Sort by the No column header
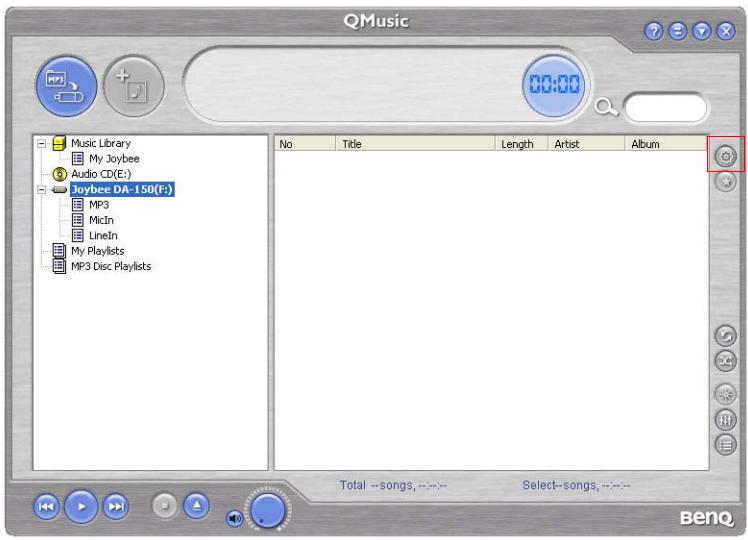This screenshot has height=540, width=748. click(x=305, y=144)
